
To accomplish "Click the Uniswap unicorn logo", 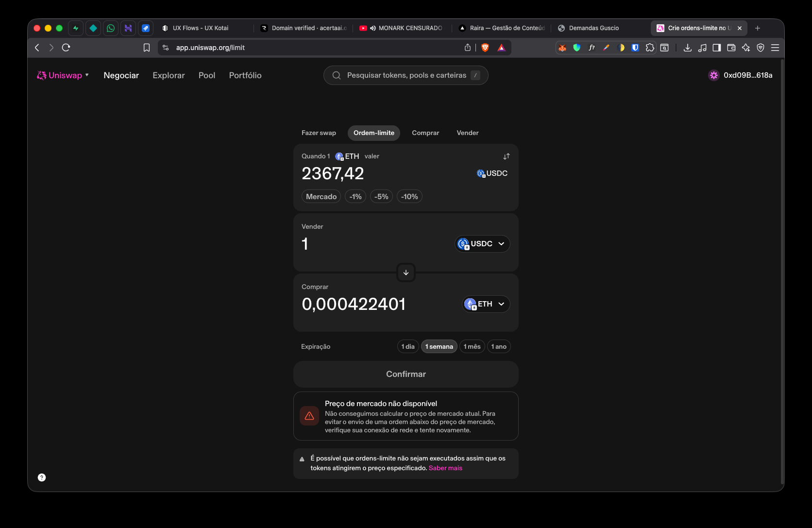I will (42, 75).
